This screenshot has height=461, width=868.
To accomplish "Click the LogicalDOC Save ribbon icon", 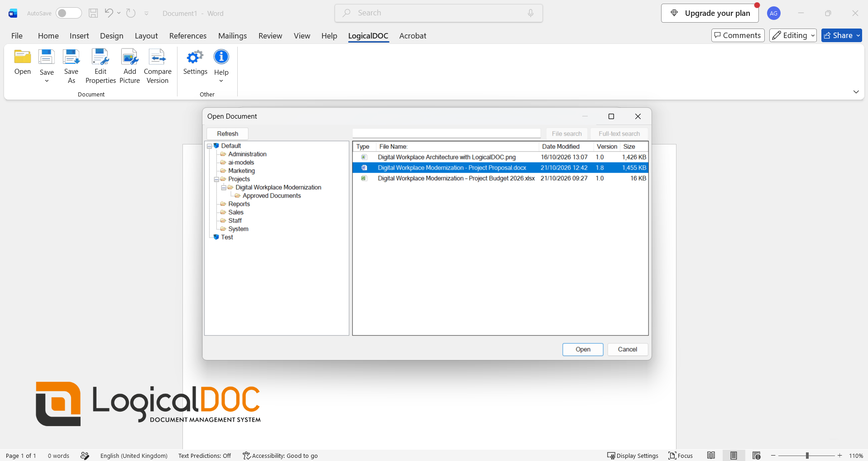I will tap(46, 57).
